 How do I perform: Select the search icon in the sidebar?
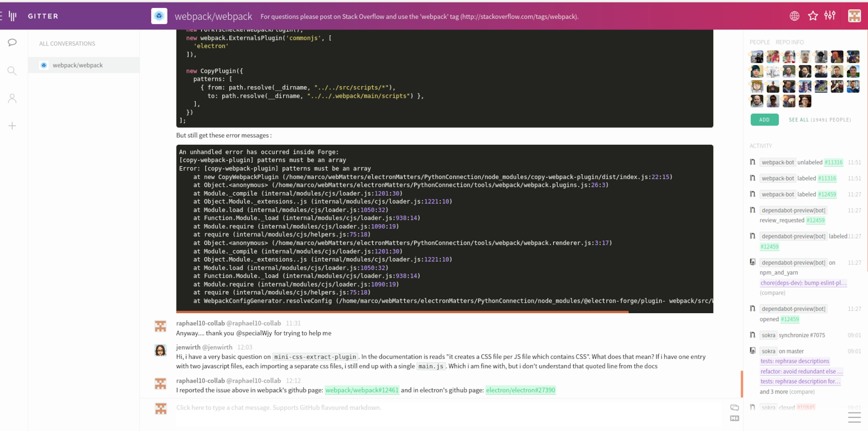click(12, 70)
